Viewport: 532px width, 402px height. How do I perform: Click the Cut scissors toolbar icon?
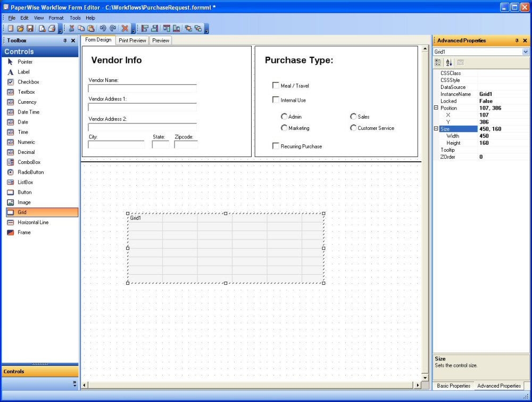pyautogui.click(x=72, y=28)
